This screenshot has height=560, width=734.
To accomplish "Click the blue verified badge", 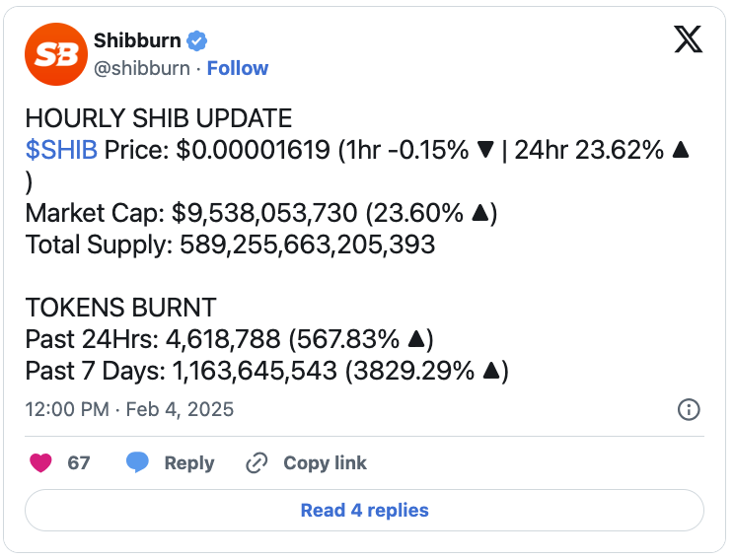I will [197, 41].
